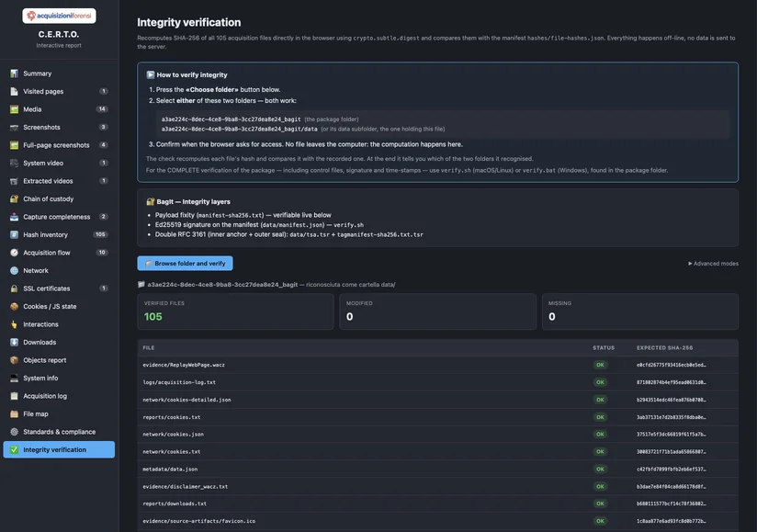
Task: Click OK status of metadata/data.json row
Action: pos(600,470)
